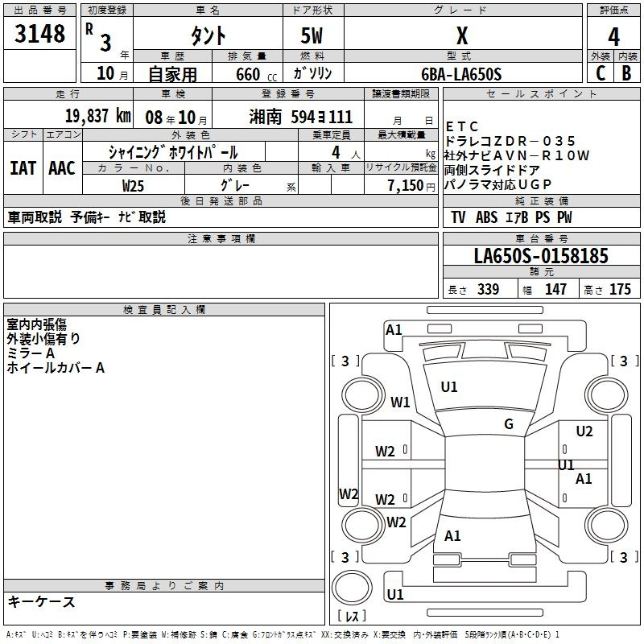Click height value 175

[620, 290]
